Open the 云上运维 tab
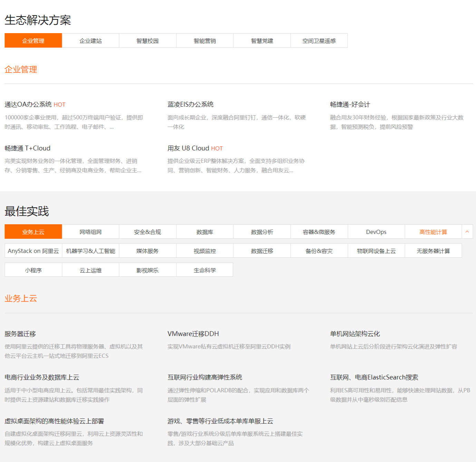The image size is (476, 462). [90, 270]
